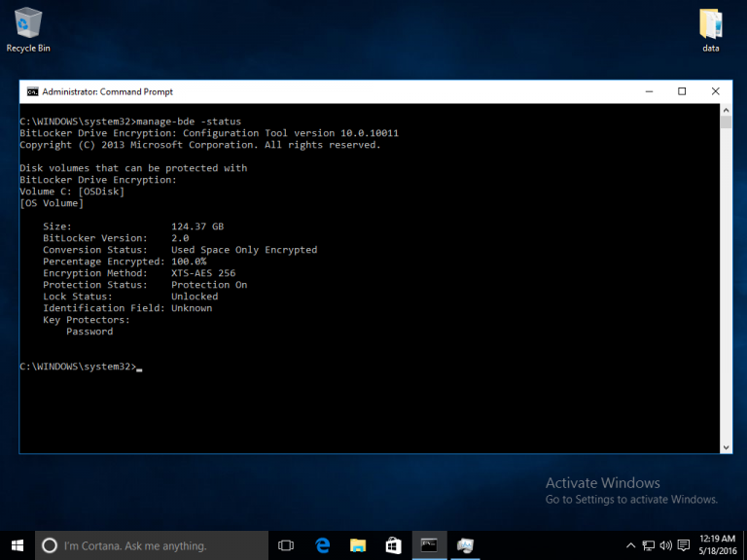The image size is (747, 560).
Task: Open the network status tray icon
Action: [648, 545]
